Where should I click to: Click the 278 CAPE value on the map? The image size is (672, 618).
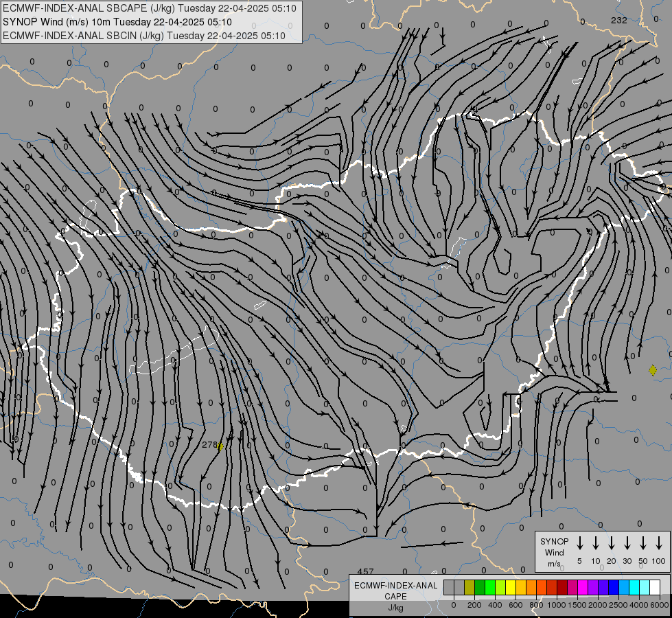(x=209, y=445)
